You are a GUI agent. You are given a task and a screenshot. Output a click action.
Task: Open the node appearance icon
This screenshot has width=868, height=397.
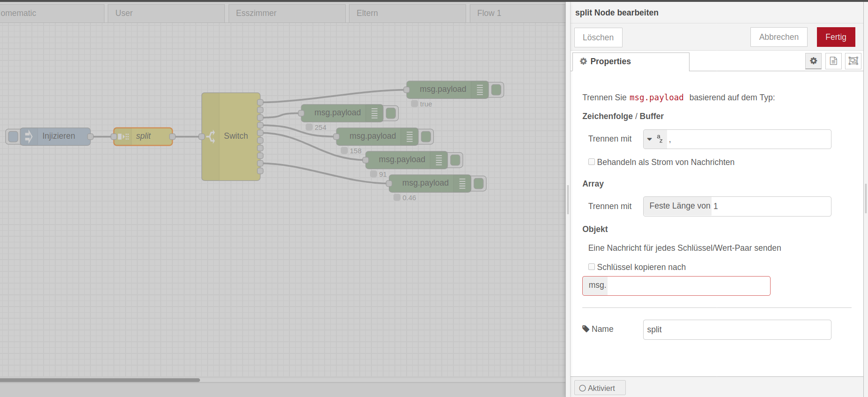coord(853,61)
